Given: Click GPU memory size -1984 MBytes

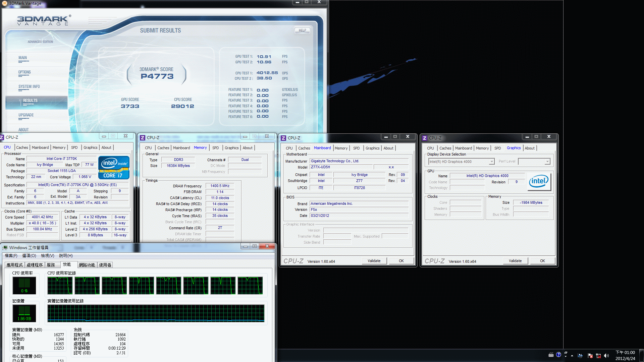Looking at the screenshot, I should point(531,202).
